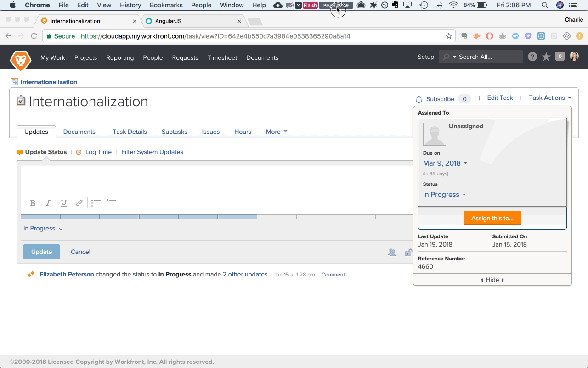The image size is (588, 368).
Task: Toggle the private update lock icon
Action: pyautogui.click(x=408, y=252)
